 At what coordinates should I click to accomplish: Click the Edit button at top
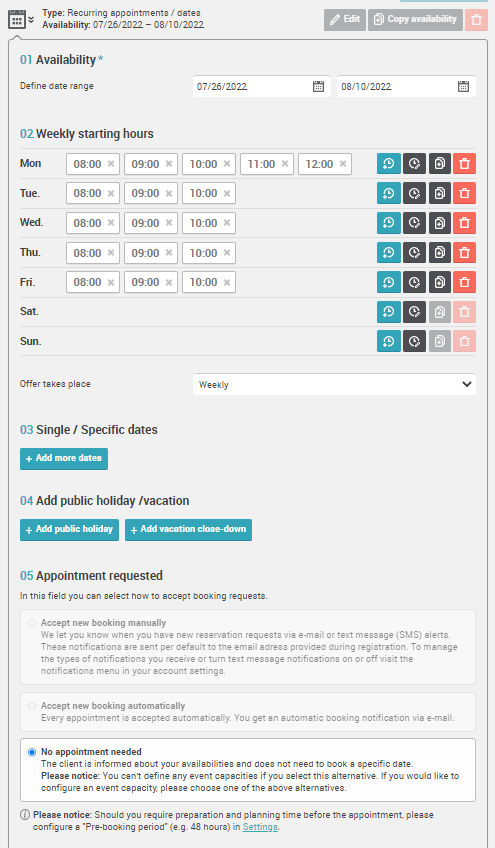click(345, 19)
